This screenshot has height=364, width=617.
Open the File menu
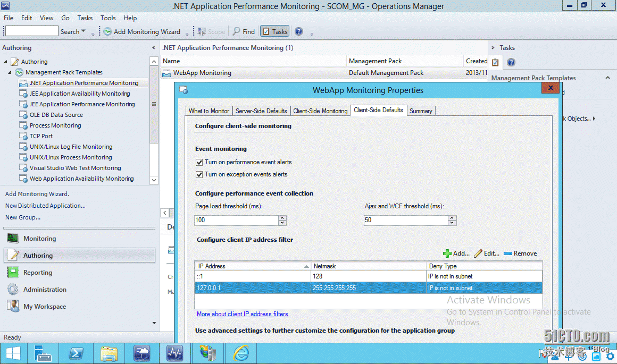click(x=9, y=18)
